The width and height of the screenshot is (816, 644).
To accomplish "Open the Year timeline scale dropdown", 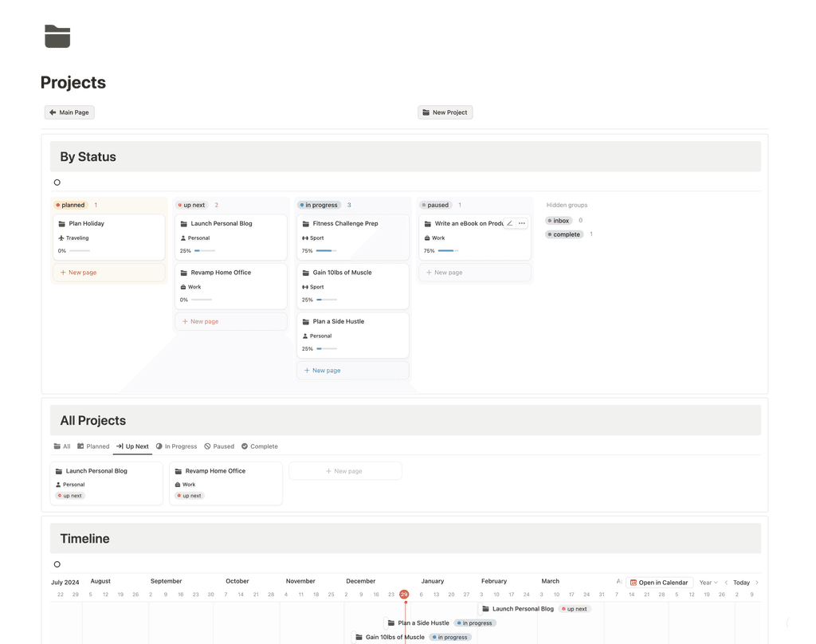I will 708,583.
